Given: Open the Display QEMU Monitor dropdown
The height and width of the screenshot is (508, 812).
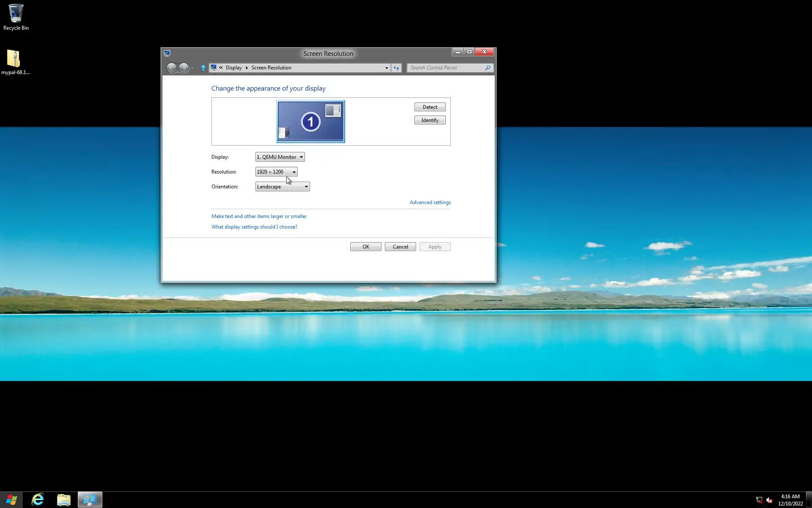Looking at the screenshot, I should [280, 157].
